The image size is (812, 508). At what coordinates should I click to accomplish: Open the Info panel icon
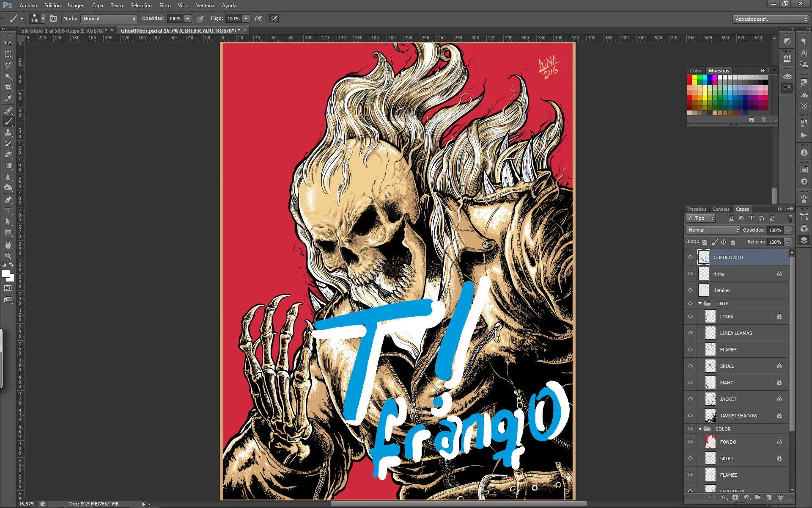point(804,152)
